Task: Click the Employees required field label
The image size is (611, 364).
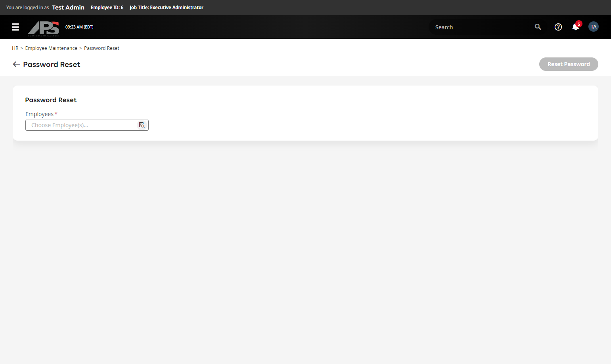Action: pos(41,114)
